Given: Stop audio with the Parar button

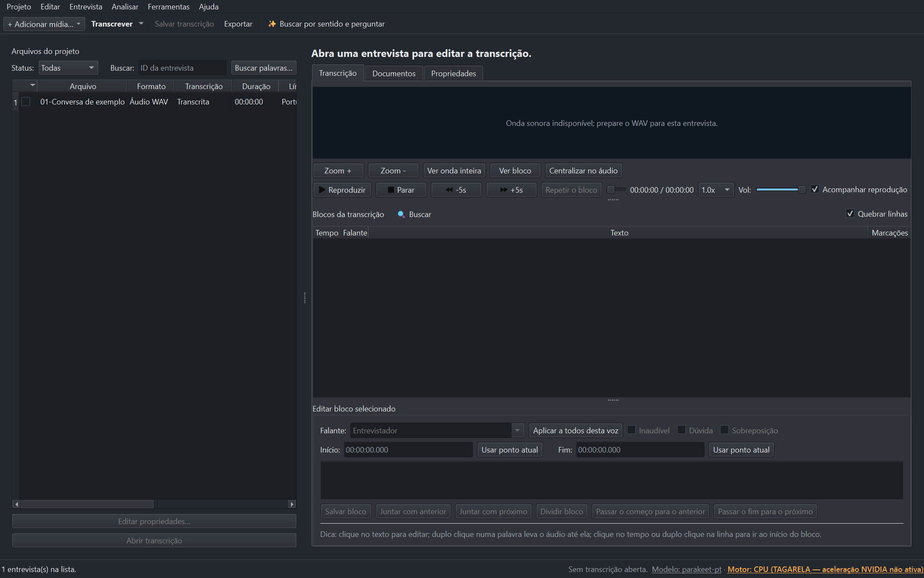Looking at the screenshot, I should (x=401, y=190).
